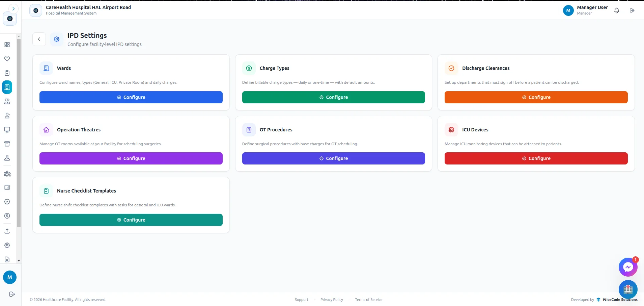Open the heart icon in sidebar
This screenshot has width=644, height=306.
tap(7, 59)
